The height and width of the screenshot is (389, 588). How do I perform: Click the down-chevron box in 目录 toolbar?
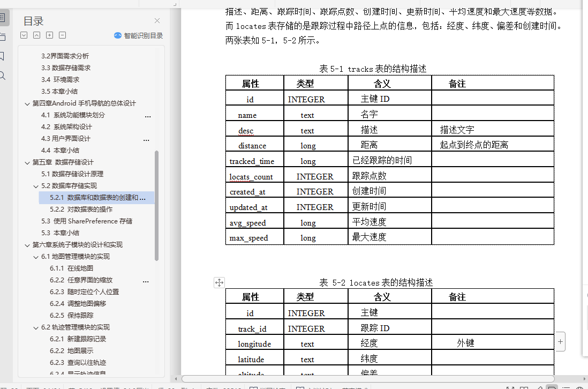[24, 35]
